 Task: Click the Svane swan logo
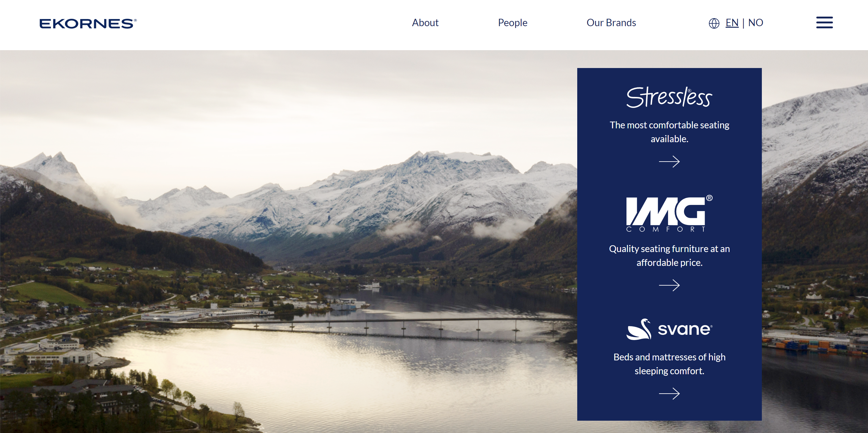[669, 329]
